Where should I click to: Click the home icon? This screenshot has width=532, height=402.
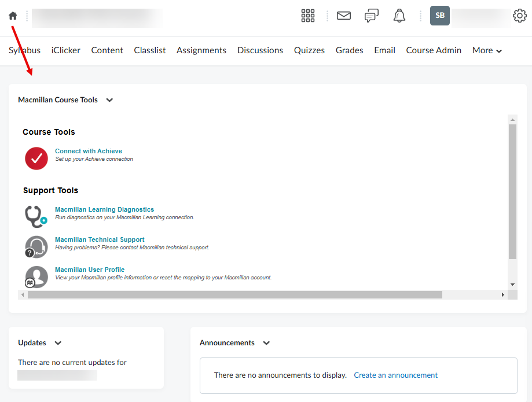pyautogui.click(x=12, y=16)
